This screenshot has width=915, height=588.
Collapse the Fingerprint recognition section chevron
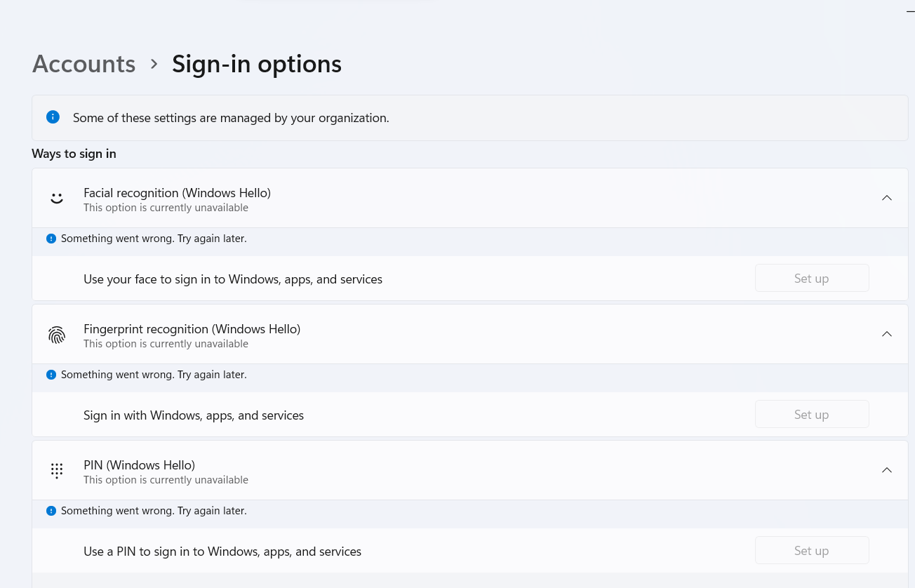click(887, 334)
